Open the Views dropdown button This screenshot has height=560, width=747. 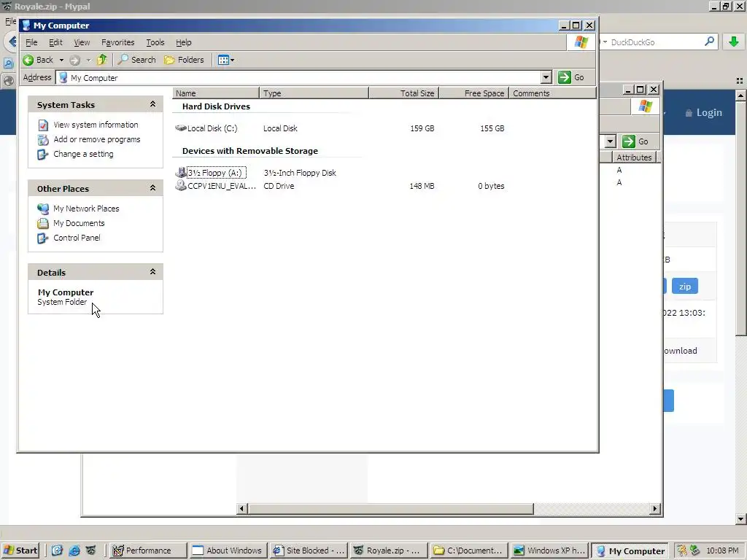tap(226, 60)
